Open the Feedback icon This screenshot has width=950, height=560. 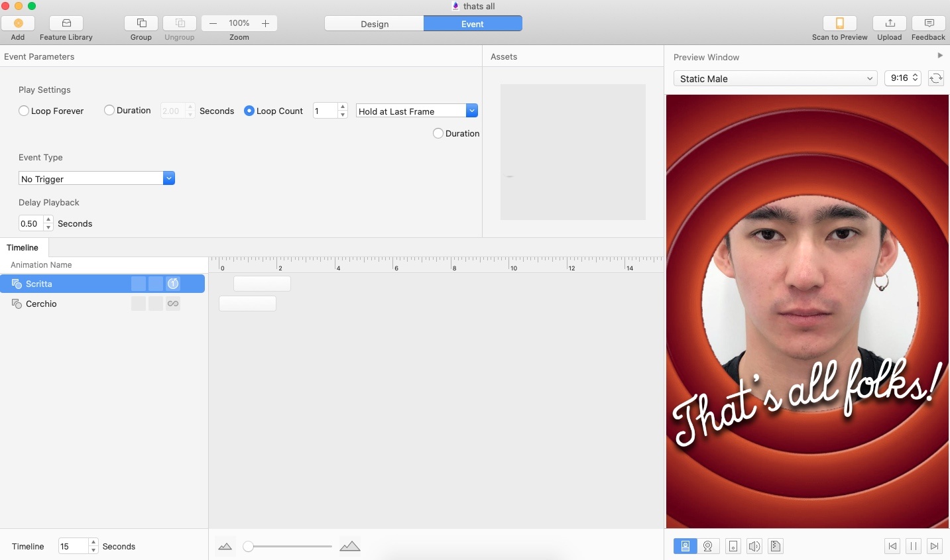(x=929, y=23)
